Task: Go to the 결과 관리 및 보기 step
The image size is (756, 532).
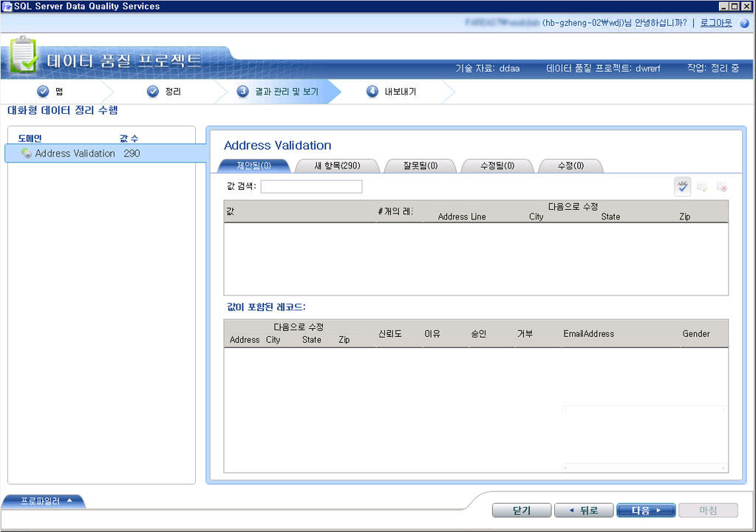Action: [287, 92]
